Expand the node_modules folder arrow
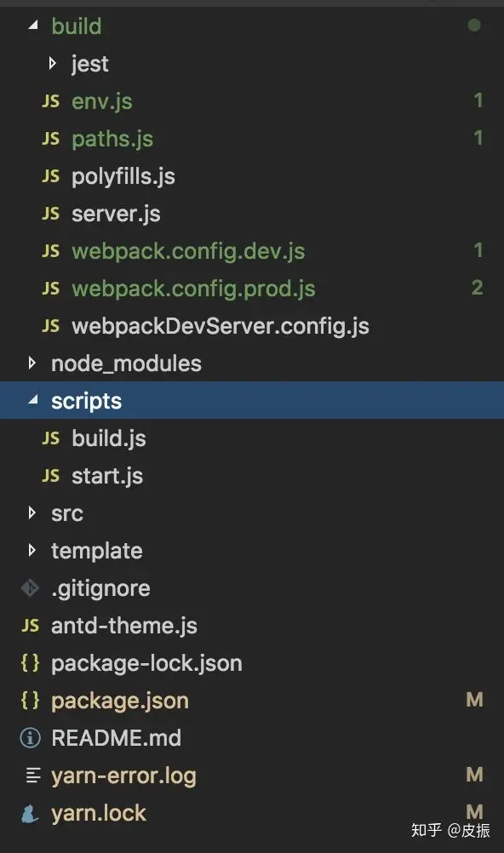The width and height of the screenshot is (504, 853). pyautogui.click(x=32, y=363)
